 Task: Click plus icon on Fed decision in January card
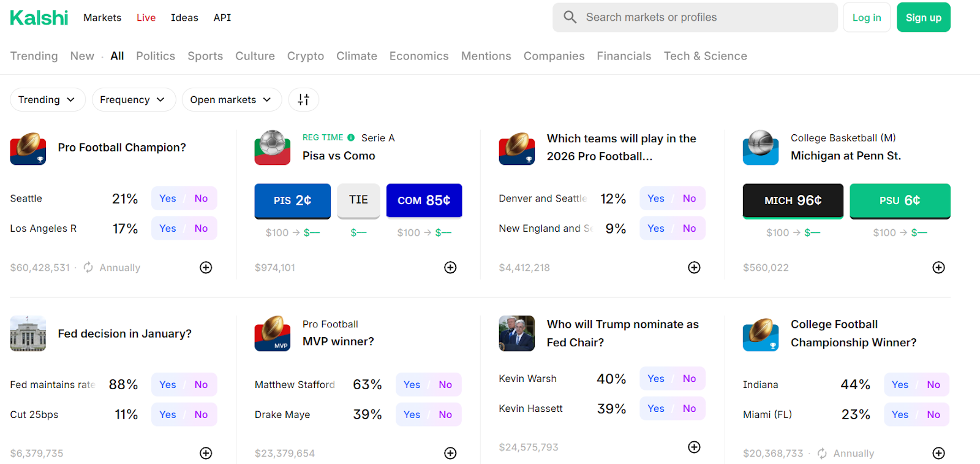pos(206,453)
